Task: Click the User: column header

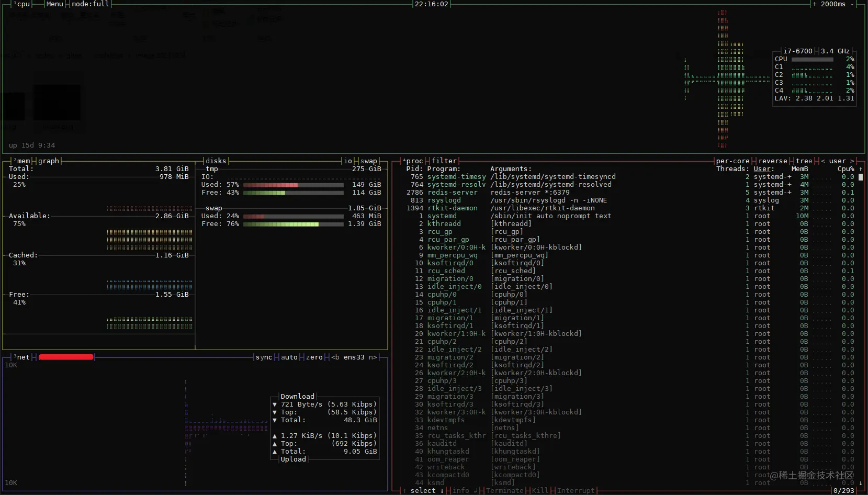Action: point(764,169)
